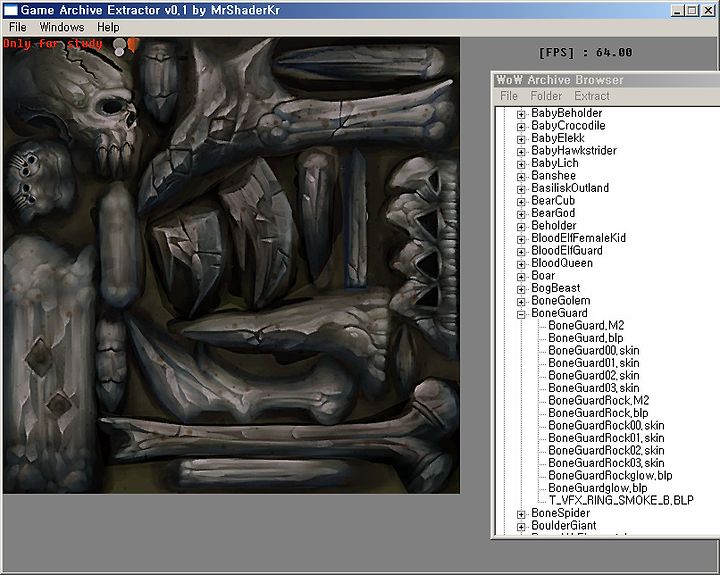The width and height of the screenshot is (720, 575).
Task: Select file BoneGuard.blp
Action: point(585,338)
